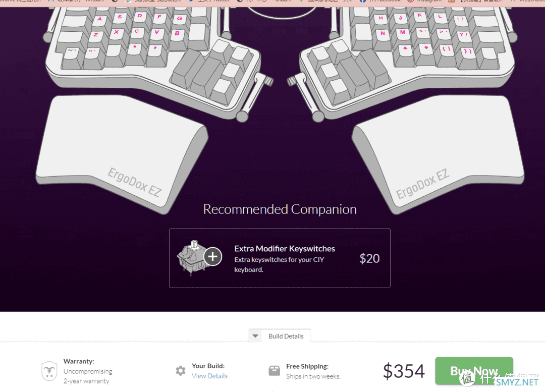Click the $20 companion price
This screenshot has height=392, width=545.
click(x=369, y=258)
